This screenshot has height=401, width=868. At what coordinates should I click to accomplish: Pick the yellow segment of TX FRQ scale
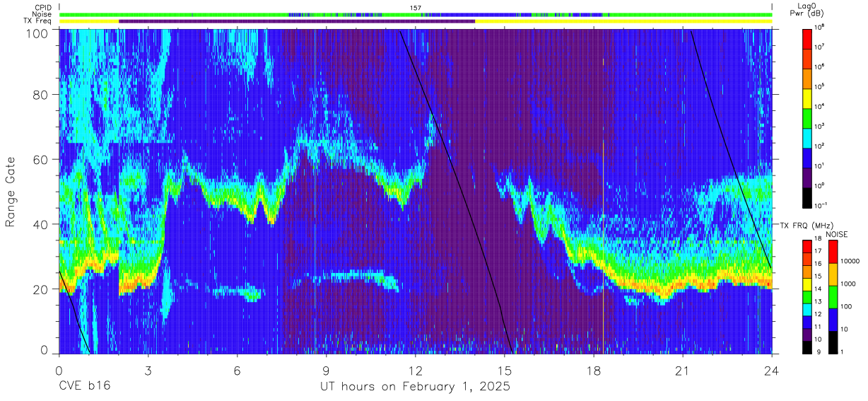point(807,283)
